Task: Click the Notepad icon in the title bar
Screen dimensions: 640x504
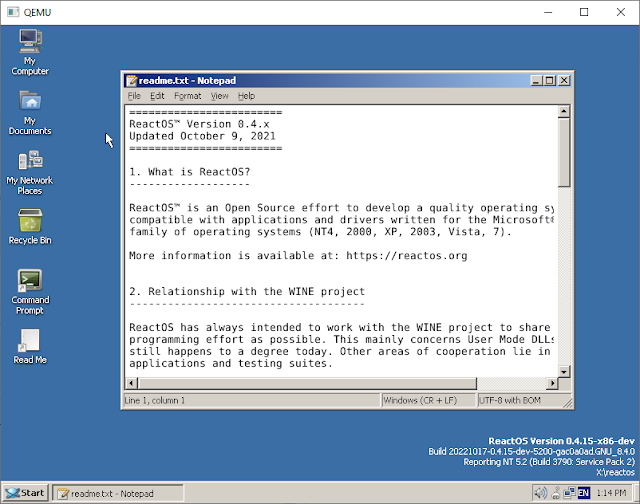Action: (x=131, y=80)
